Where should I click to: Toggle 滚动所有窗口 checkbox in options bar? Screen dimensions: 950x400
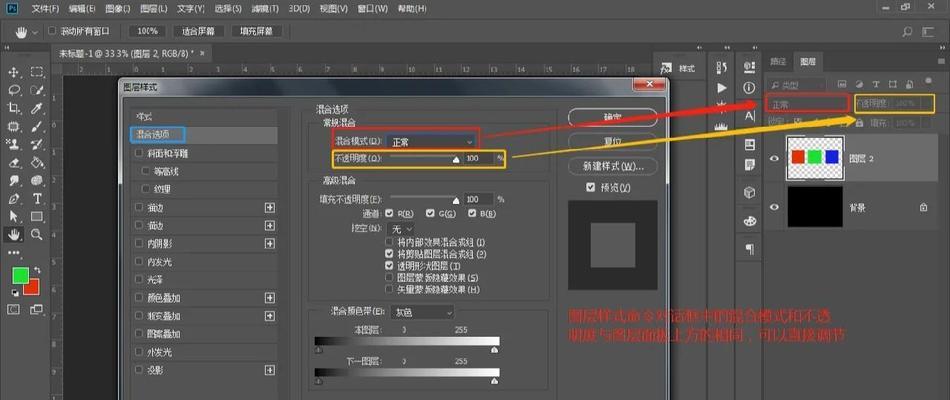pos(52,31)
